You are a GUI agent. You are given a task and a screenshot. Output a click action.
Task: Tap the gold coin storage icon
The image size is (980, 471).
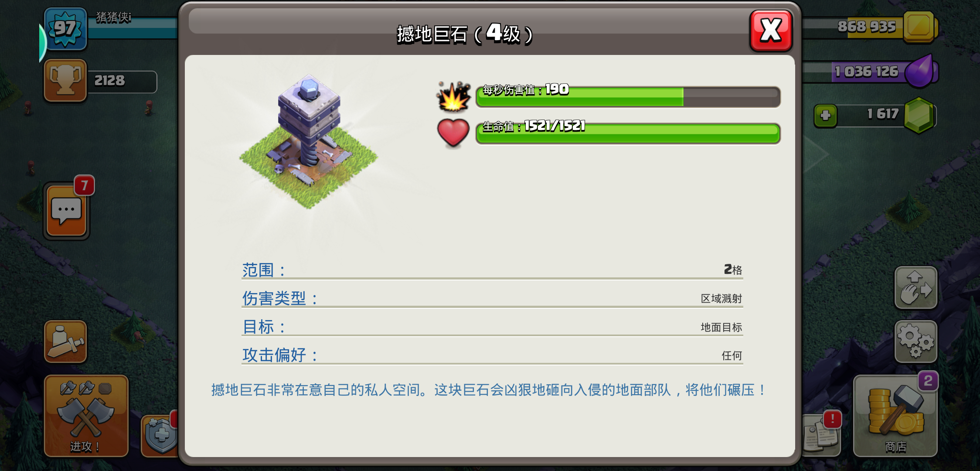[x=919, y=27]
